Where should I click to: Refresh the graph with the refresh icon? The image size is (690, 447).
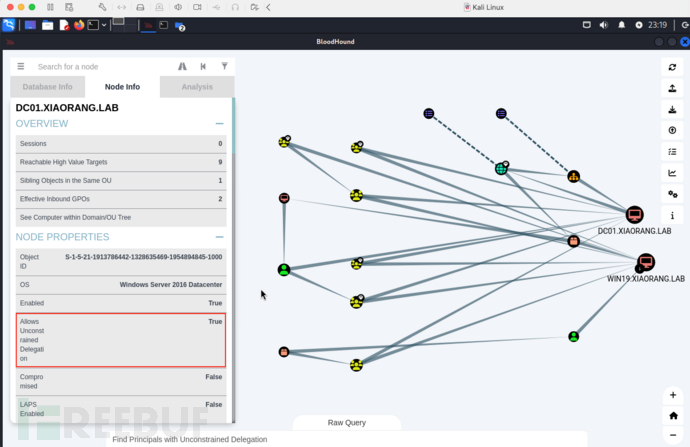point(672,67)
